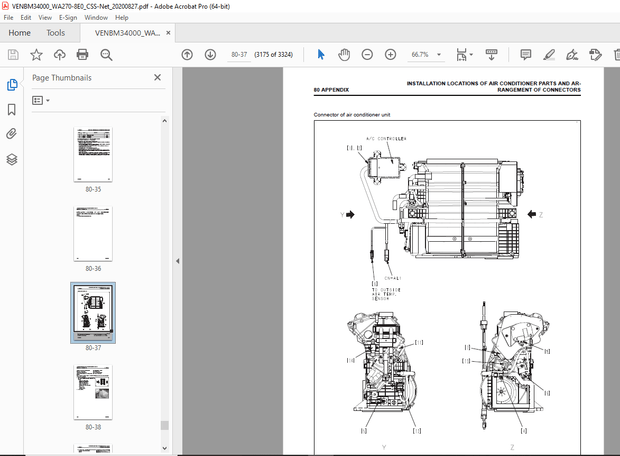
Task: Click '80 APPENDIX' header text in document
Action: pos(331,90)
